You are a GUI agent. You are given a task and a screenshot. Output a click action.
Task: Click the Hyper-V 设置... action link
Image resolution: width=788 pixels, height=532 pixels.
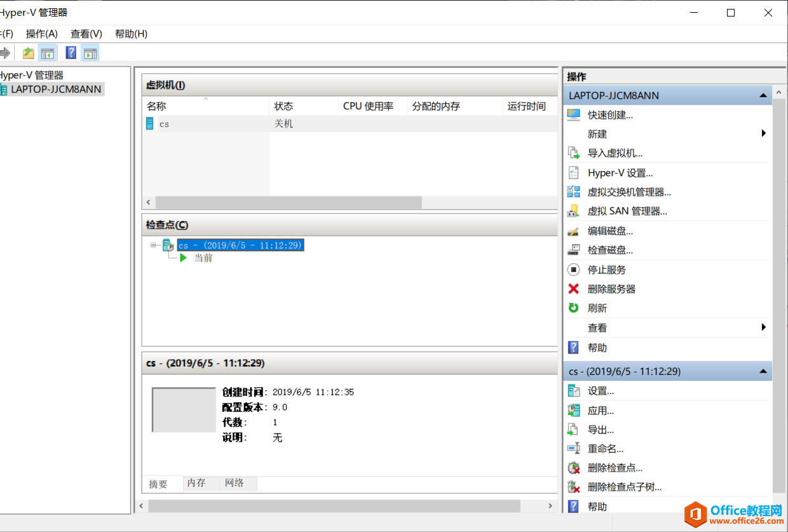620,173
